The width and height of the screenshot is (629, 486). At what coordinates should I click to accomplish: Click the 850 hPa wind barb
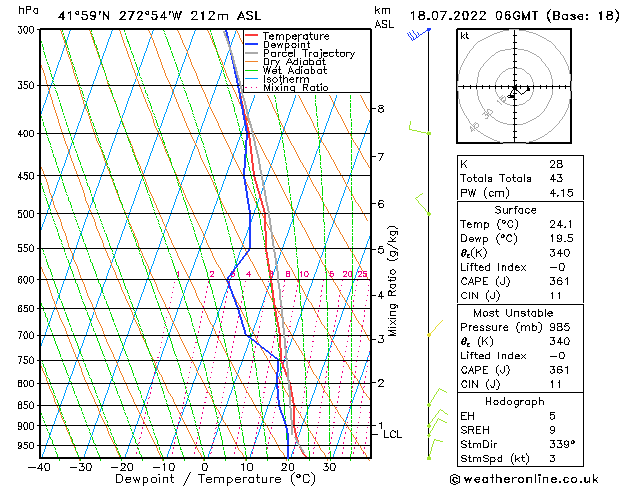(437, 397)
